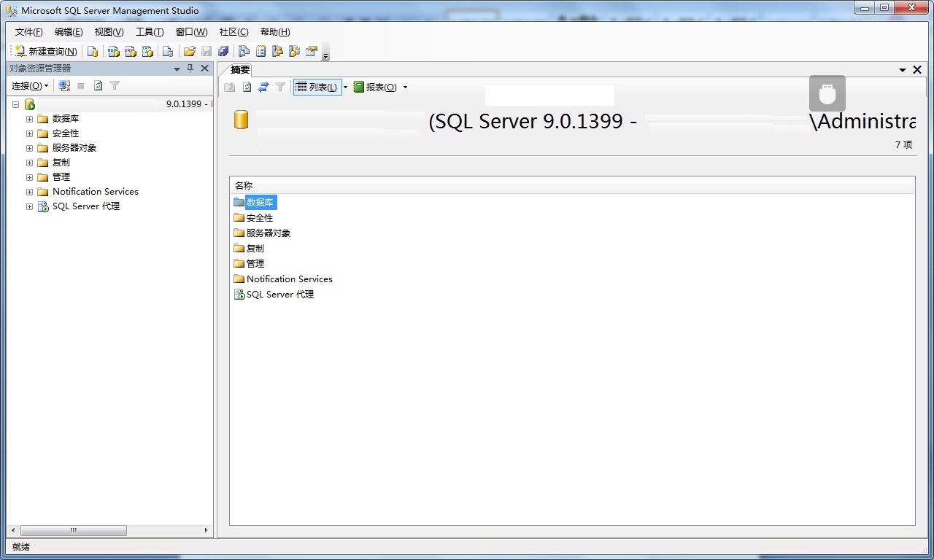This screenshot has width=934, height=560.
Task: Open a new Analysis Services XMLA query
Action: (148, 51)
